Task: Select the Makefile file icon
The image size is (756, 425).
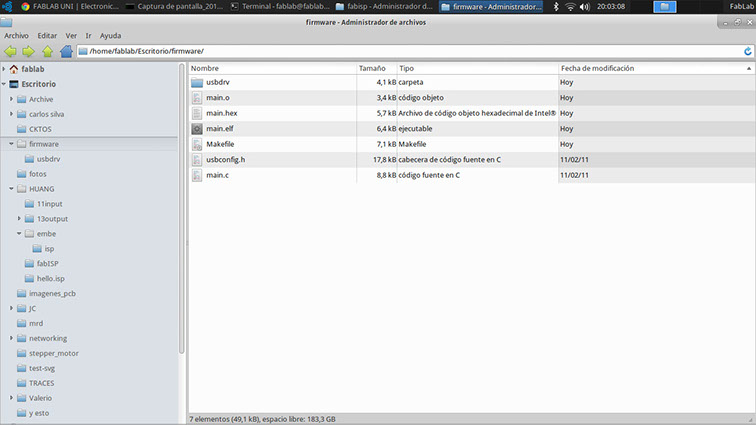Action: [x=197, y=144]
